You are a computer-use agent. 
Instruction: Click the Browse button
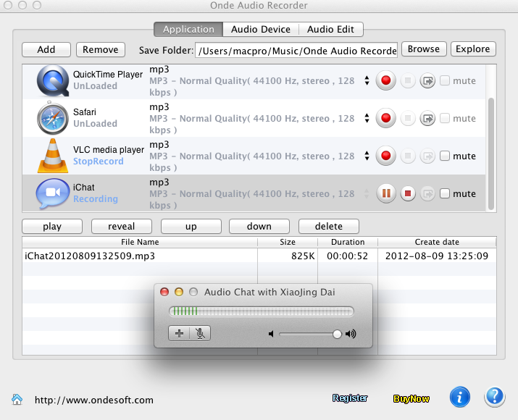click(423, 49)
